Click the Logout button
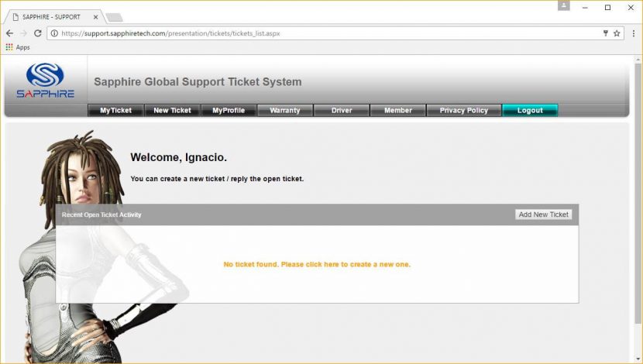The width and height of the screenshot is (643, 364). coord(530,110)
